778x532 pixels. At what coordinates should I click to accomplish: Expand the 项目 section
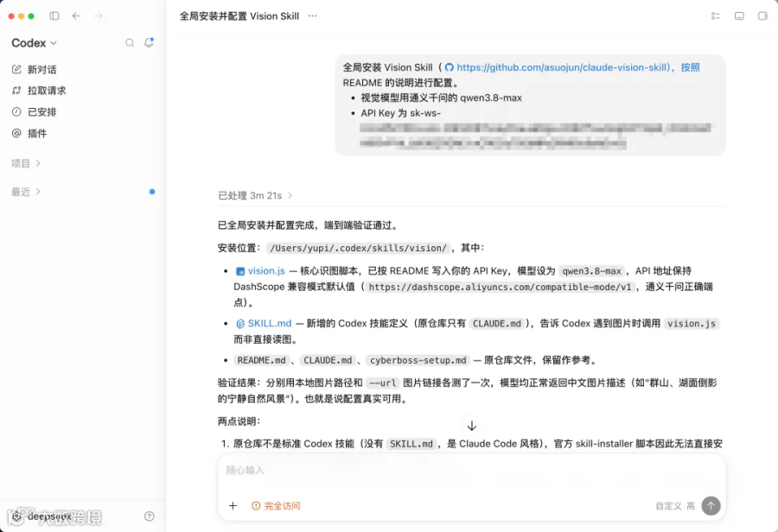[25, 163]
